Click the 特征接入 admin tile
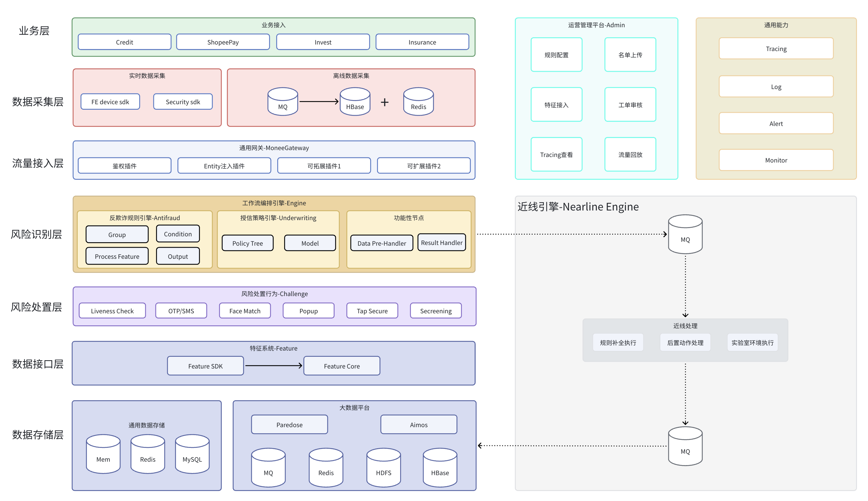This screenshot has width=868, height=501. [557, 105]
